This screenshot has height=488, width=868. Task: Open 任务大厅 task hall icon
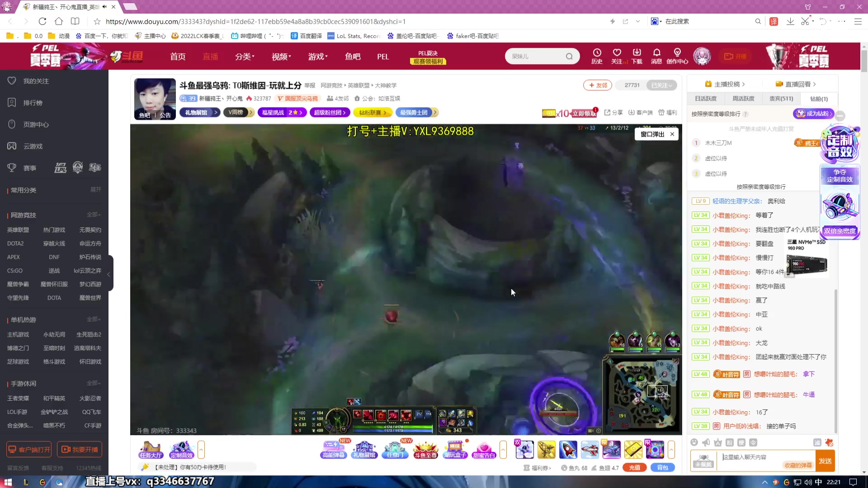[151, 450]
